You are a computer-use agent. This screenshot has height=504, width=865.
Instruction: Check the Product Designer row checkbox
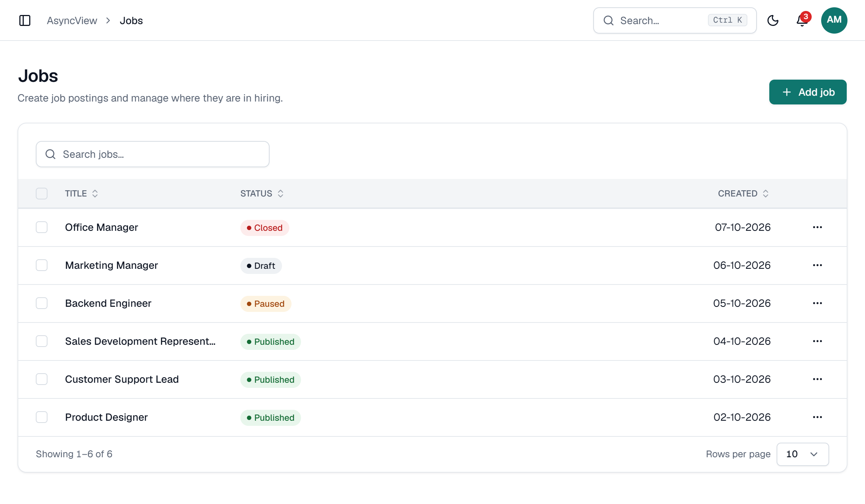[42, 417]
